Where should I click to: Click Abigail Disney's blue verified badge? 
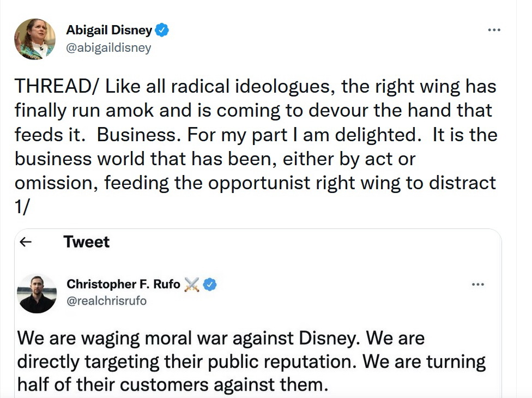point(162,30)
